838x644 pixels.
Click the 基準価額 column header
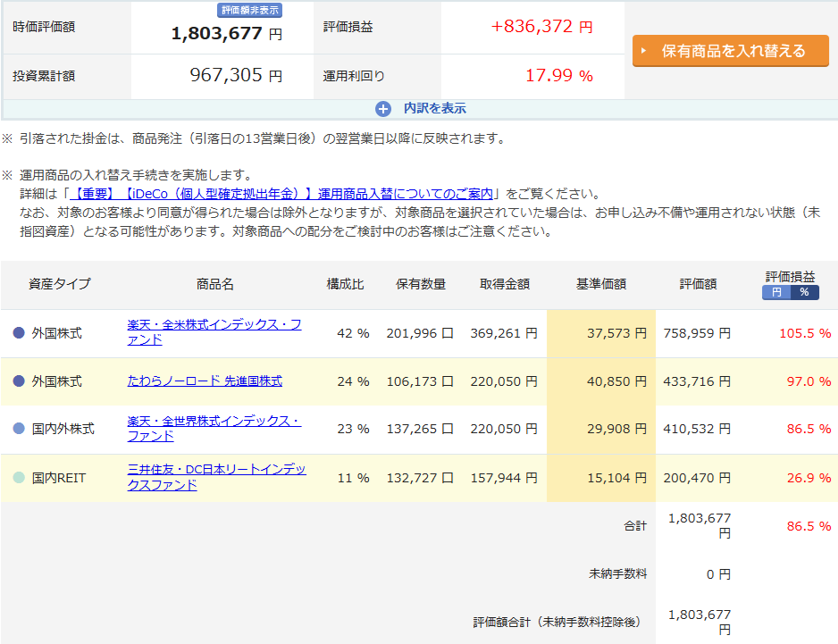pos(600,284)
